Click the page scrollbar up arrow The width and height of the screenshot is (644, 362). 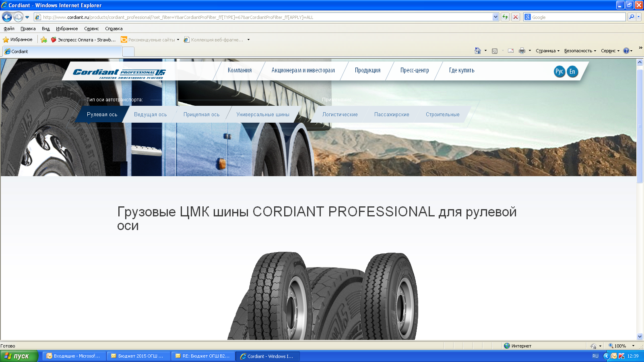coord(640,62)
